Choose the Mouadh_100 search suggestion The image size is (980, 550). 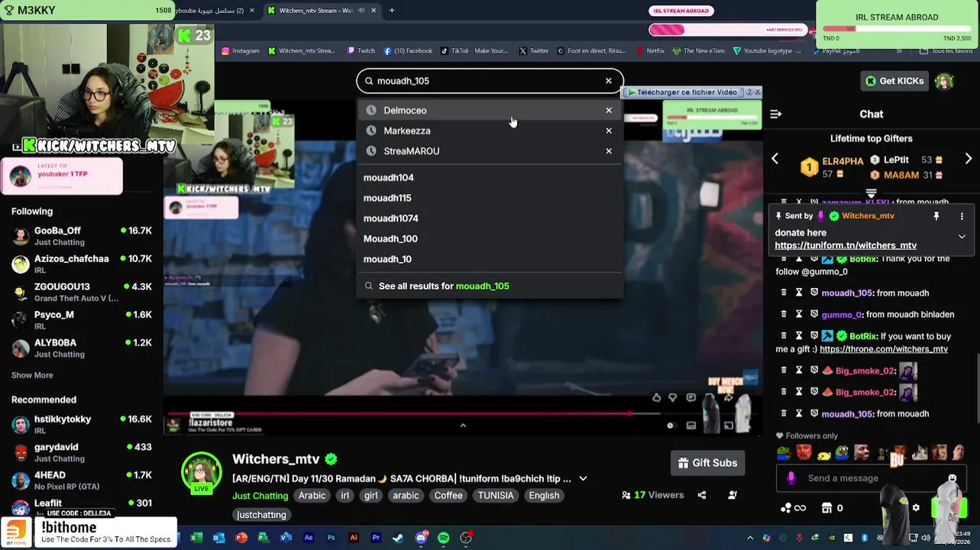pyautogui.click(x=490, y=238)
